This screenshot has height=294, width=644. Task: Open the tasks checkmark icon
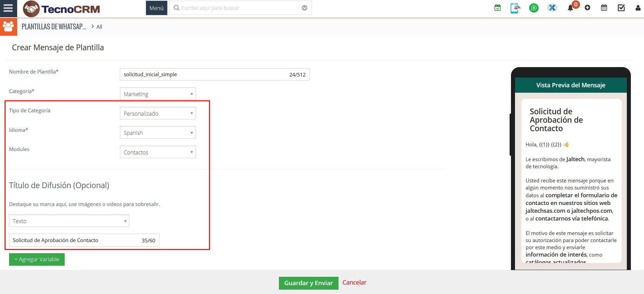point(621,8)
